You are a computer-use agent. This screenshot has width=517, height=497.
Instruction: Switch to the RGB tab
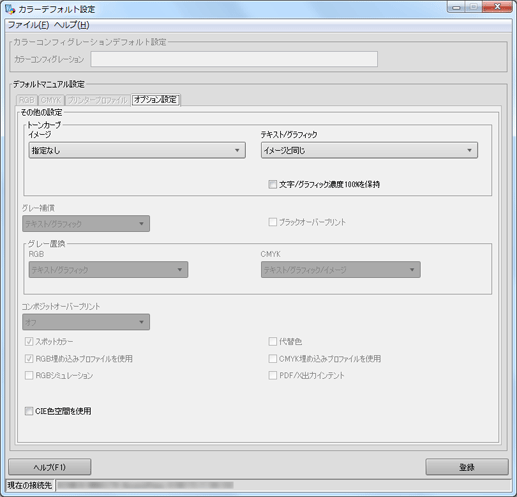click(27, 100)
